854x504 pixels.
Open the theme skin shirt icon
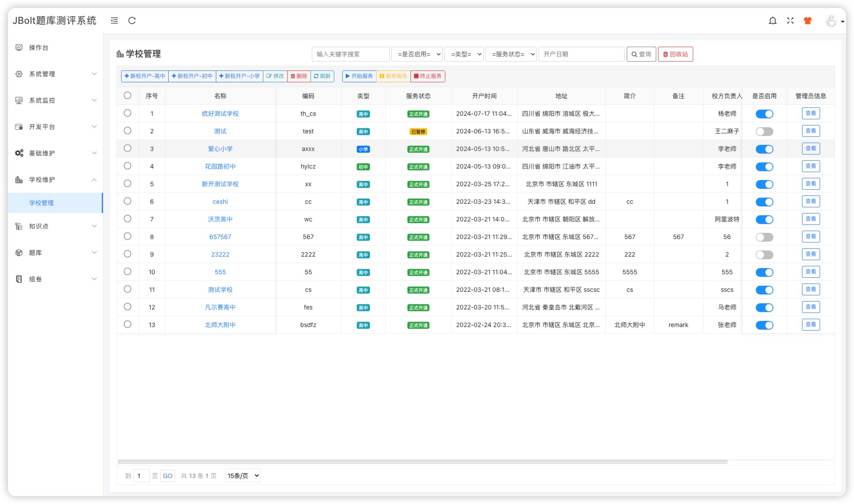(808, 21)
